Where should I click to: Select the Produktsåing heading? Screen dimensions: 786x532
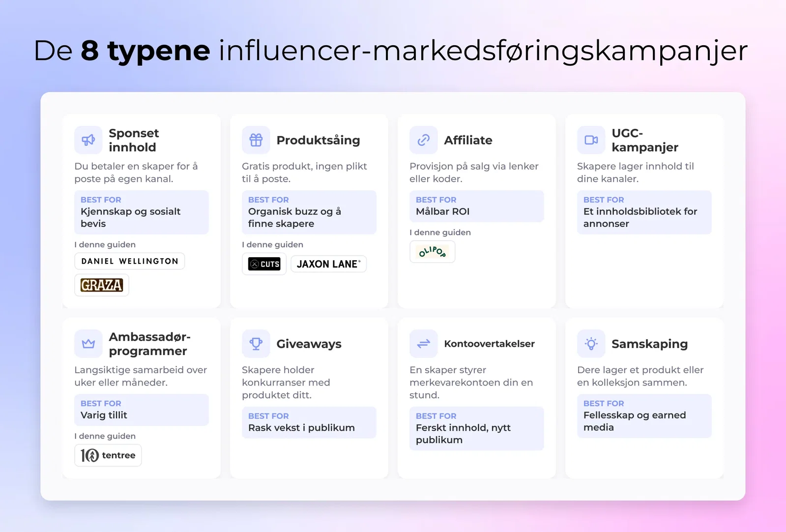318,140
